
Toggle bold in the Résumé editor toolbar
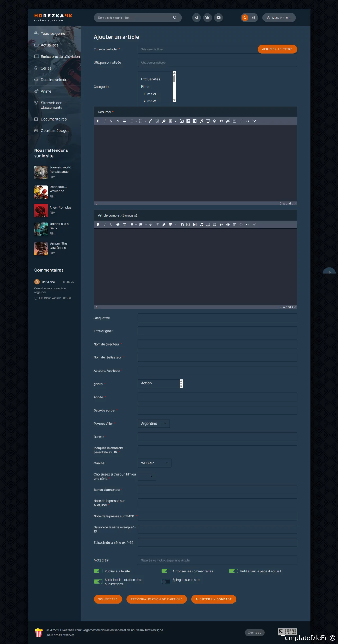point(98,121)
